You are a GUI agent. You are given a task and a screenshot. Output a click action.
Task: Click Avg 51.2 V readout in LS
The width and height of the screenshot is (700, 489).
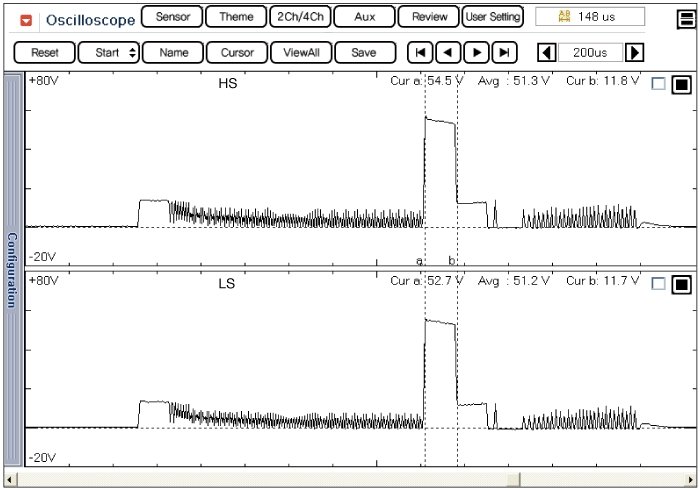tap(514, 281)
